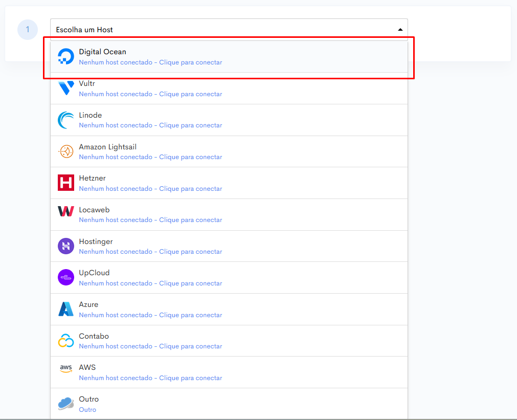Choose Outro from host list
This screenshot has width=517, height=420.
tap(229, 404)
